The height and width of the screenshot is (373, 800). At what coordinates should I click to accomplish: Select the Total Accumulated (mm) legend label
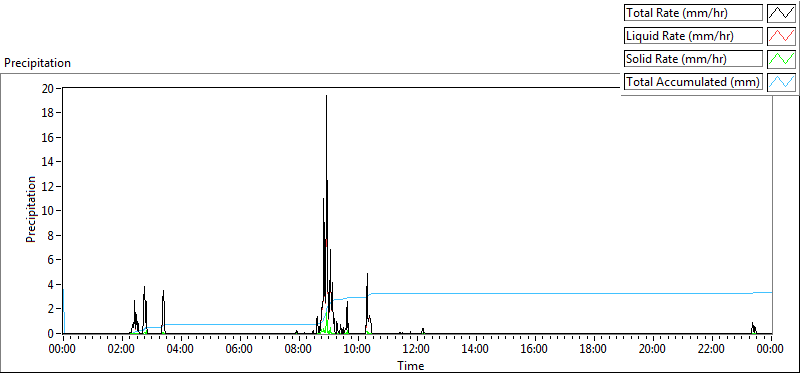693,82
